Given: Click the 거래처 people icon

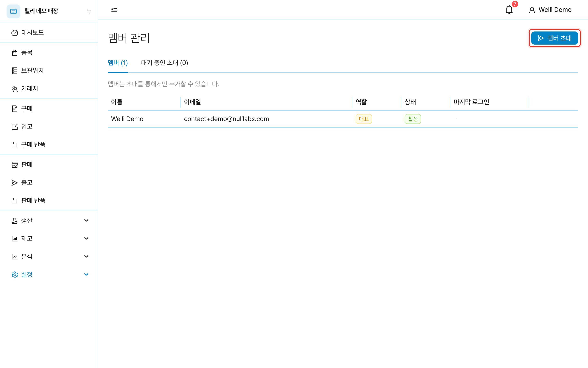Looking at the screenshot, I should [x=14, y=89].
